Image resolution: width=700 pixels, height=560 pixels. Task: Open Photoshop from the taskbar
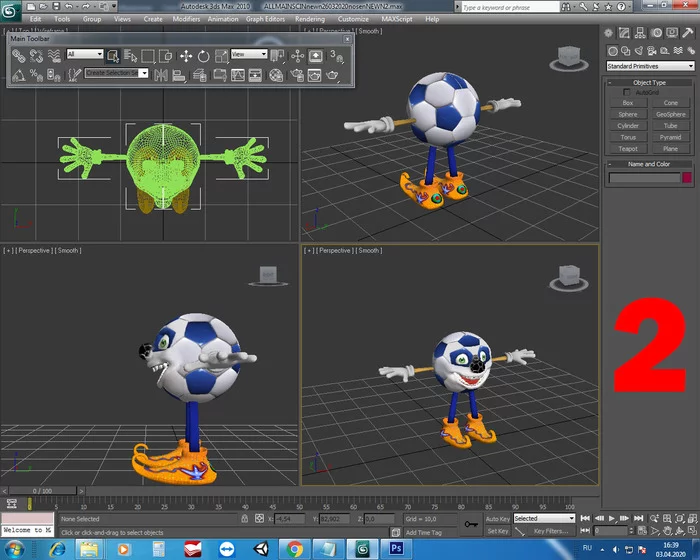[x=396, y=548]
